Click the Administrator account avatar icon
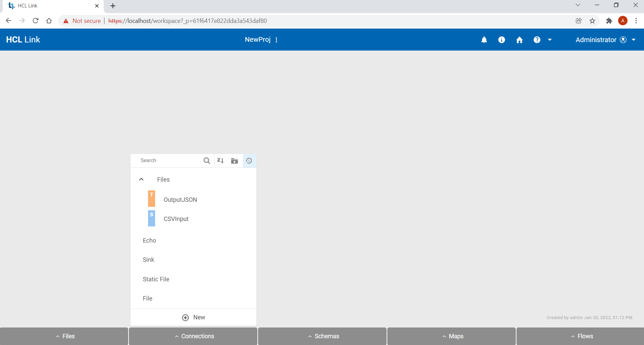This screenshot has height=345, width=644. [623, 39]
